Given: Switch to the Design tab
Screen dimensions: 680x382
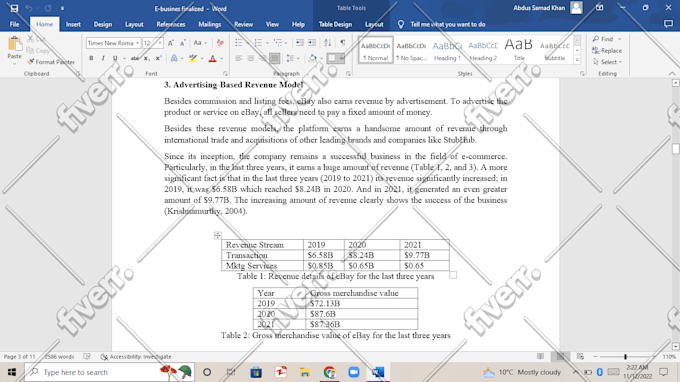Looking at the screenshot, I should coord(103,24).
